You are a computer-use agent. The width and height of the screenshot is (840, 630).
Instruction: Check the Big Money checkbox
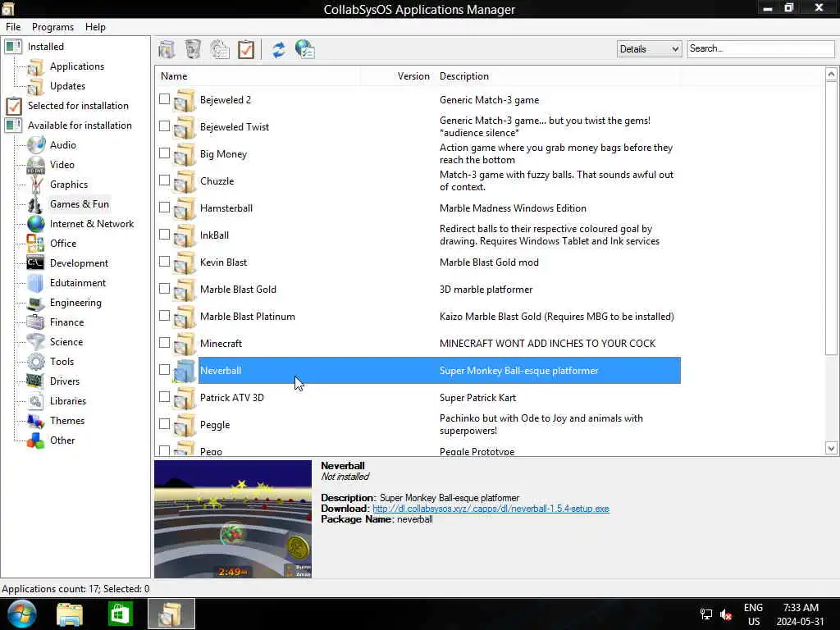164,153
